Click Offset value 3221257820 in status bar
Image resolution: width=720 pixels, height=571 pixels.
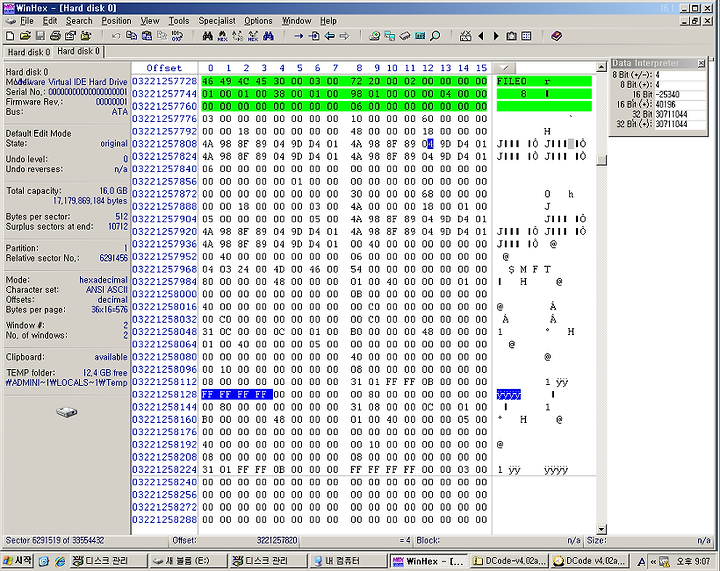(x=277, y=540)
